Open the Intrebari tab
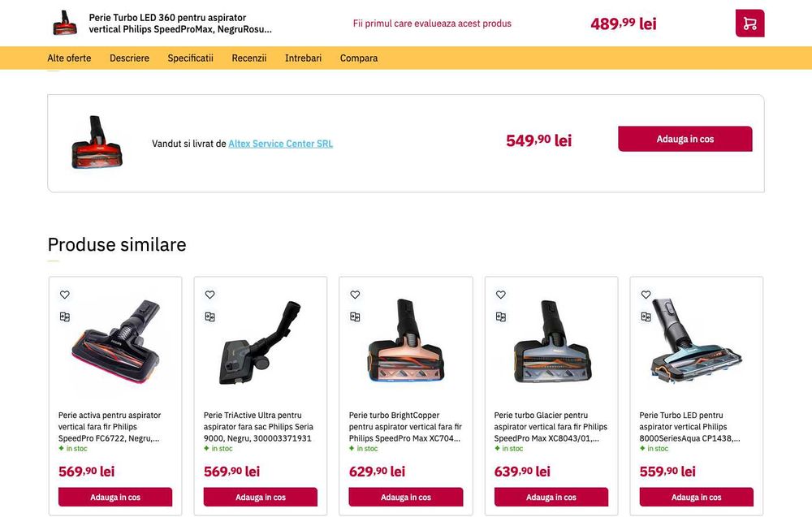The width and height of the screenshot is (812, 517). (303, 58)
